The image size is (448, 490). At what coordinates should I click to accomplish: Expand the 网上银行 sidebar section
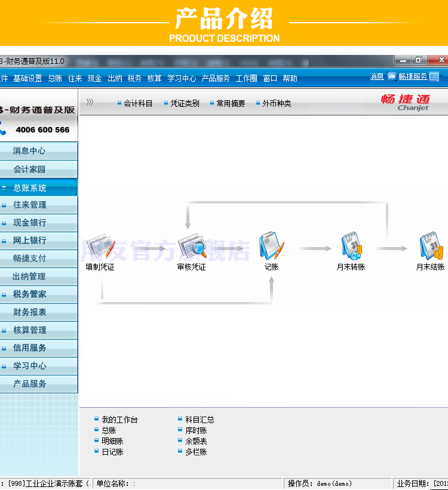pyautogui.click(x=38, y=241)
